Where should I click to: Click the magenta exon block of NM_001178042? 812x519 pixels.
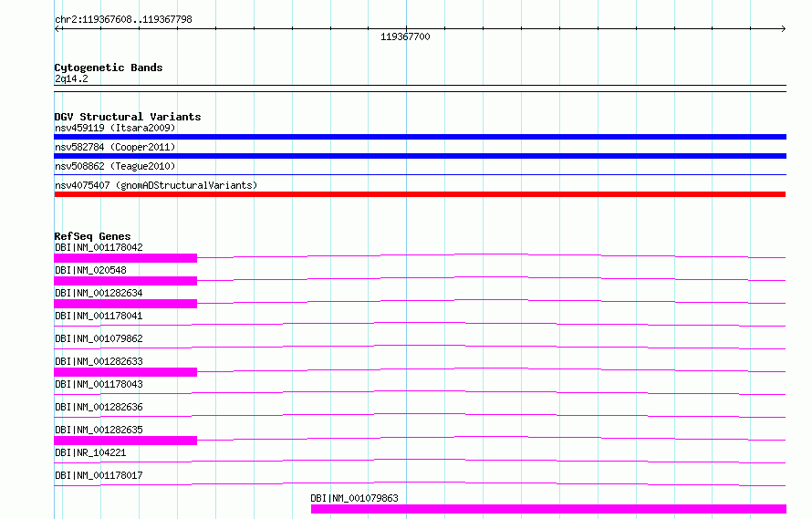125,258
